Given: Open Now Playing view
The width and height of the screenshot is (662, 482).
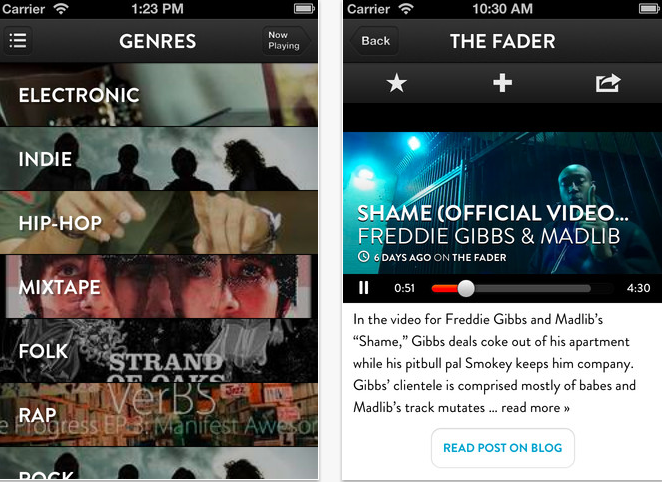Looking at the screenshot, I should [286, 41].
